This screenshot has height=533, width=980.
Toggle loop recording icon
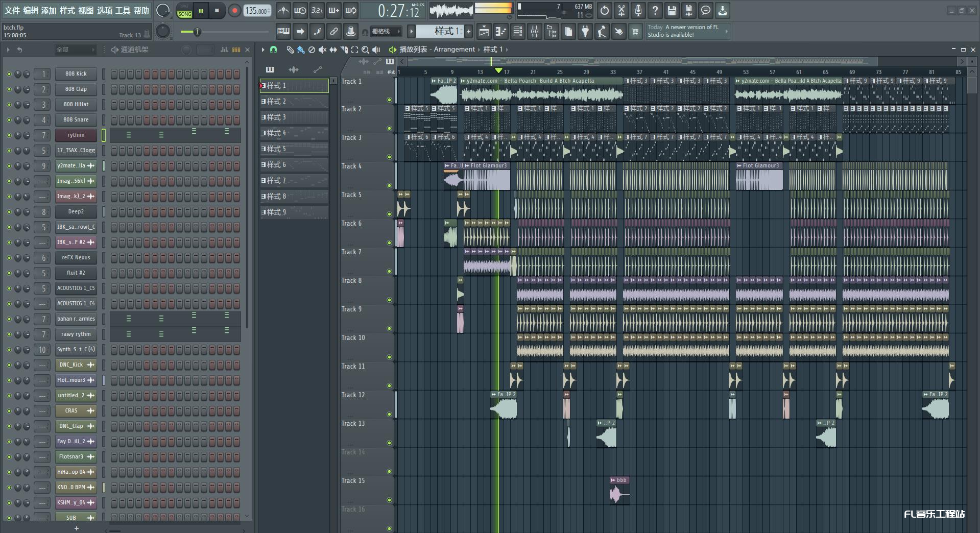point(351,10)
